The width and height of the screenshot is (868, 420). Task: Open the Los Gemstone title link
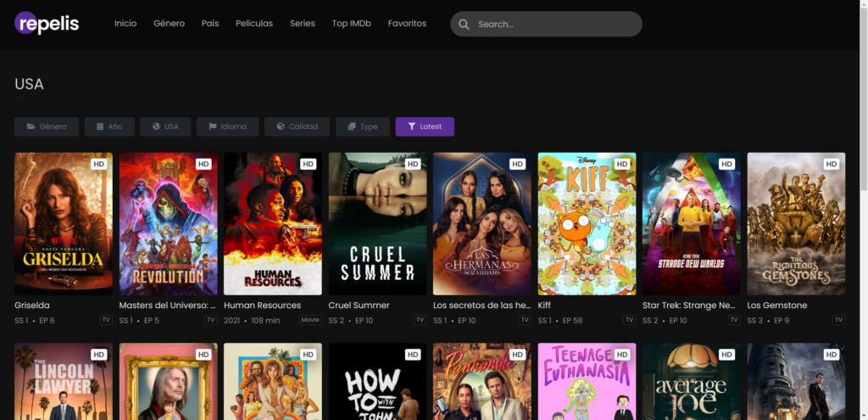[777, 305]
